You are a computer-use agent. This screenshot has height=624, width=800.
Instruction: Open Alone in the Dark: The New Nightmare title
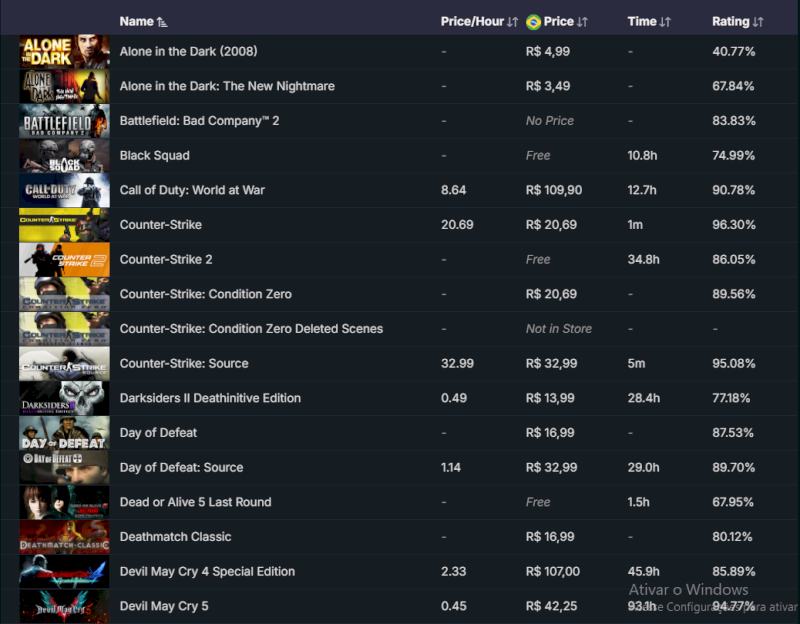(227, 86)
